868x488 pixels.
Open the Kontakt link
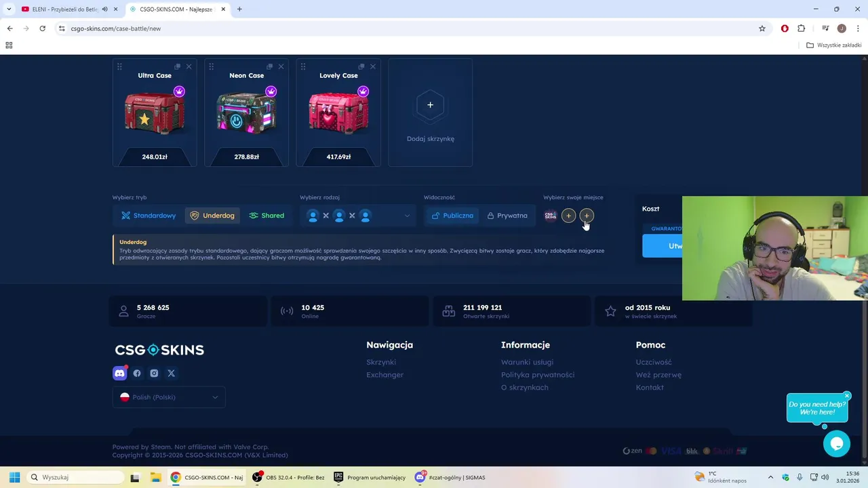tap(650, 388)
